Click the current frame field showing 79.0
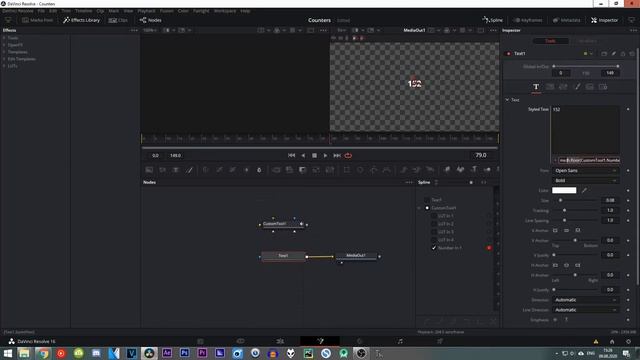This screenshot has width=640, height=360. point(481,155)
